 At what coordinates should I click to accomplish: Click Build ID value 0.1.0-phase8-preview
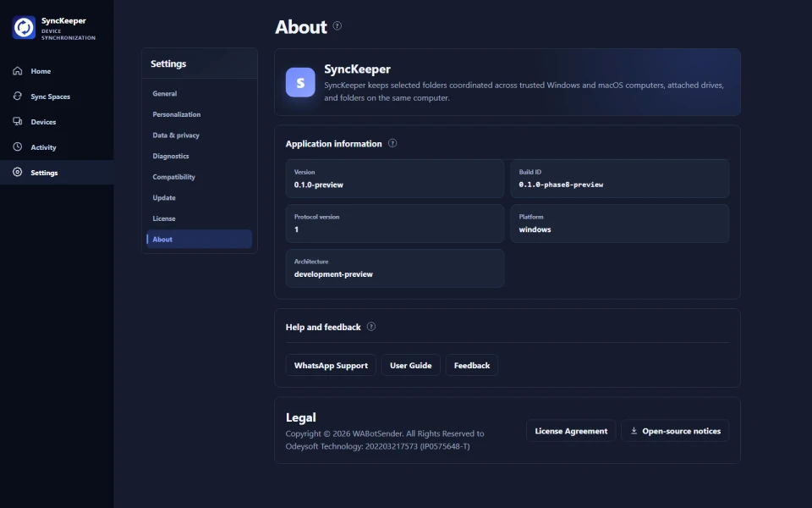[x=561, y=185]
